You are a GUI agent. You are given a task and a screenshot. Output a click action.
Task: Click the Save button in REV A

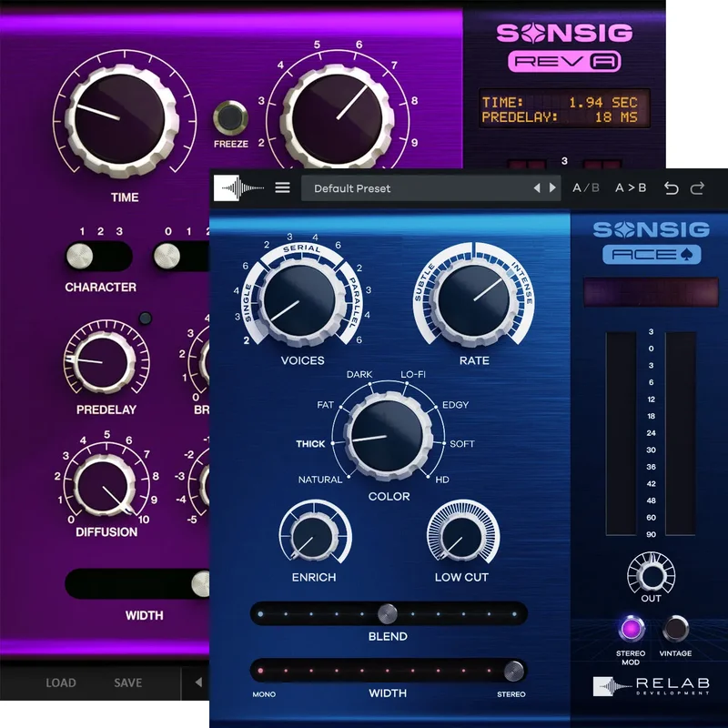[128, 682]
